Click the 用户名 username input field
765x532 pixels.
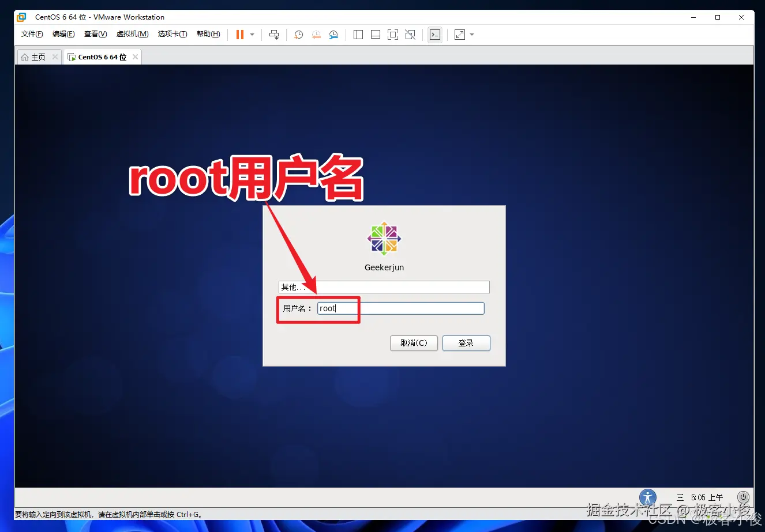[401, 308]
